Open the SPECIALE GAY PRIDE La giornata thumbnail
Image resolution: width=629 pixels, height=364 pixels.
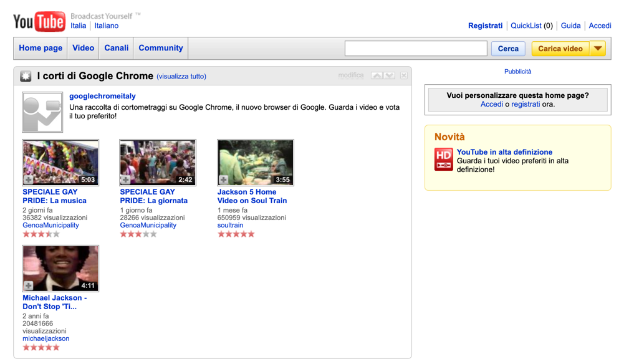tap(158, 162)
